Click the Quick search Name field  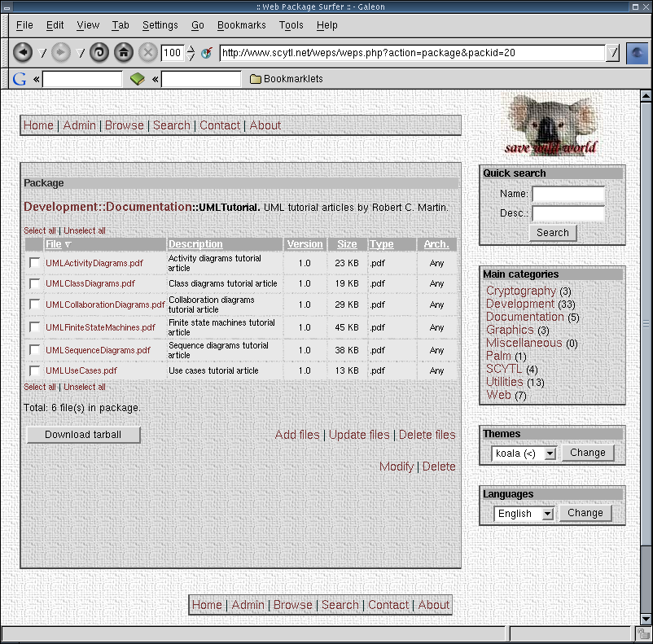point(568,195)
